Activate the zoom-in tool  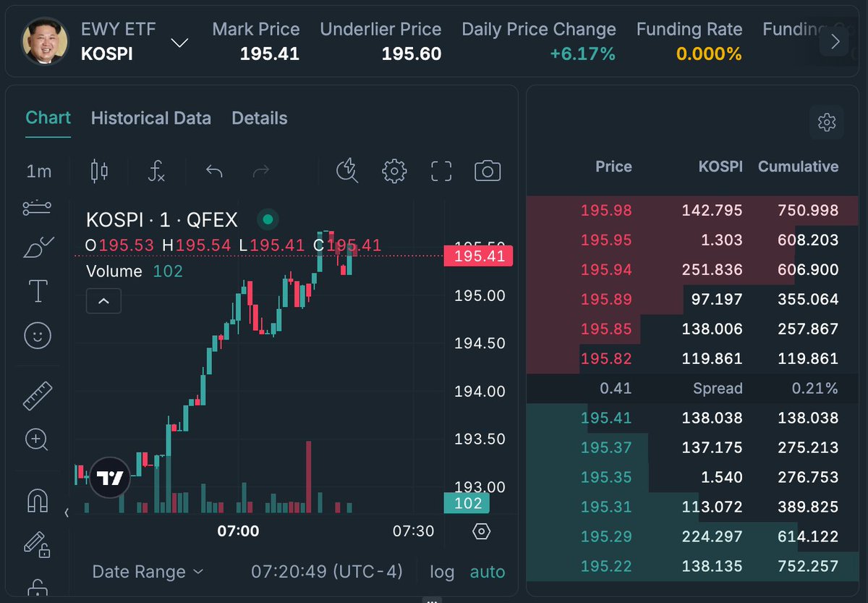tap(36, 439)
